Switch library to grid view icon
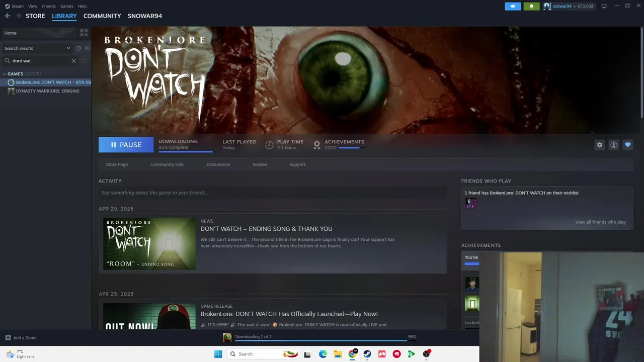 pos(84,33)
